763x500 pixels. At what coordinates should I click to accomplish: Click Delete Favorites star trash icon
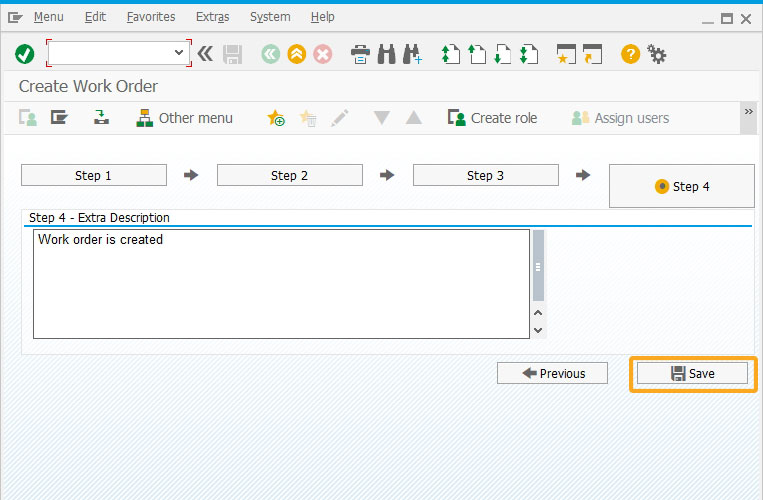[308, 118]
